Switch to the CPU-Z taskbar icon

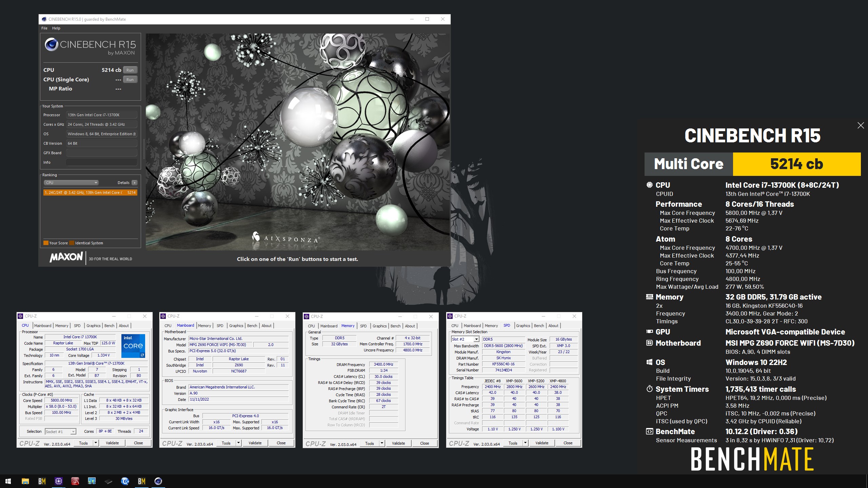[x=59, y=481]
